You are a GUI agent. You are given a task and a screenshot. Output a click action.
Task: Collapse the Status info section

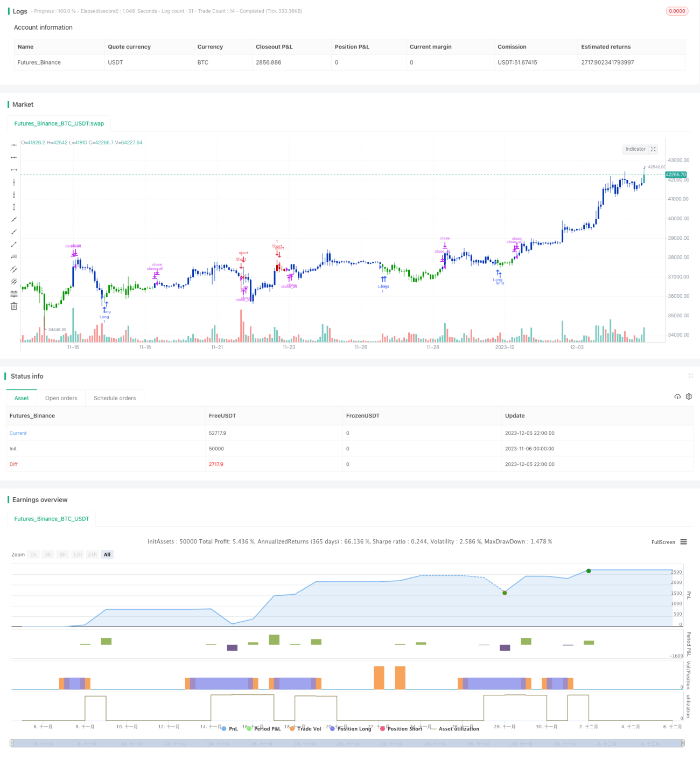tap(690, 375)
